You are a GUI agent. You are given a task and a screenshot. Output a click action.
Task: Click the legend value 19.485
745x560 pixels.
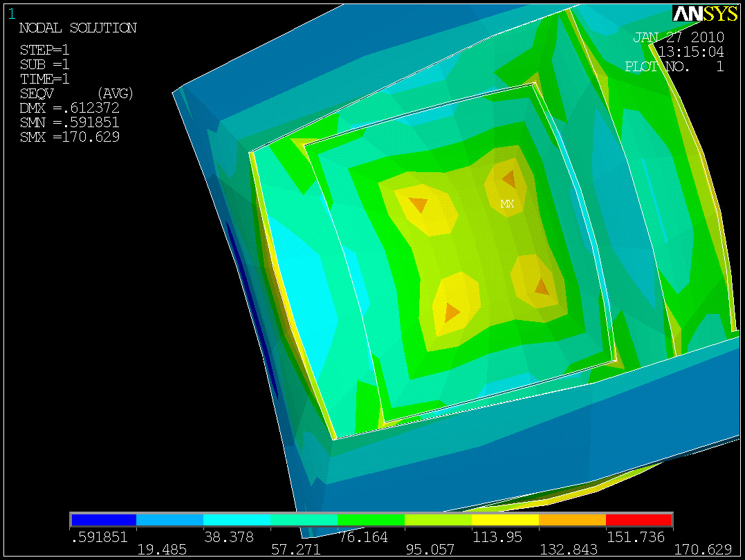tap(162, 550)
